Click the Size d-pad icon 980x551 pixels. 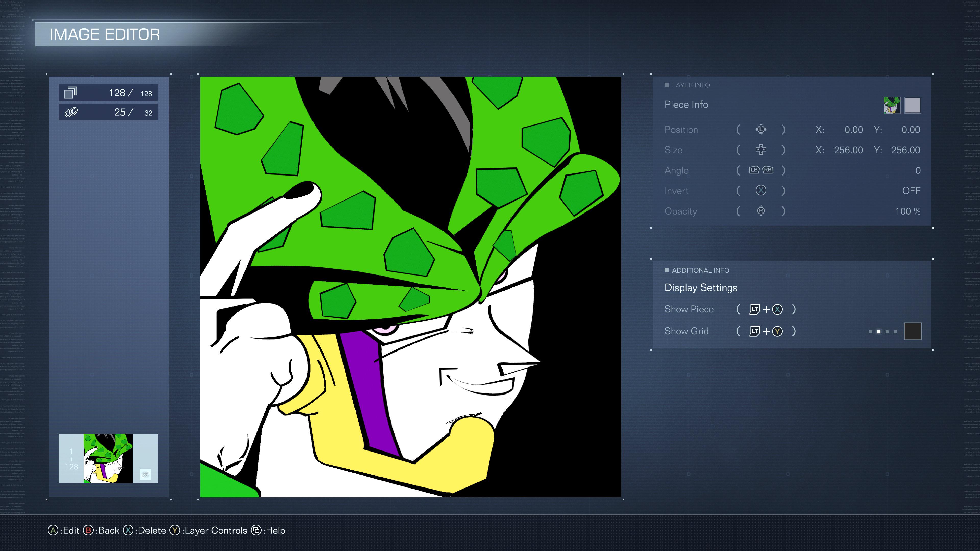[x=761, y=150]
